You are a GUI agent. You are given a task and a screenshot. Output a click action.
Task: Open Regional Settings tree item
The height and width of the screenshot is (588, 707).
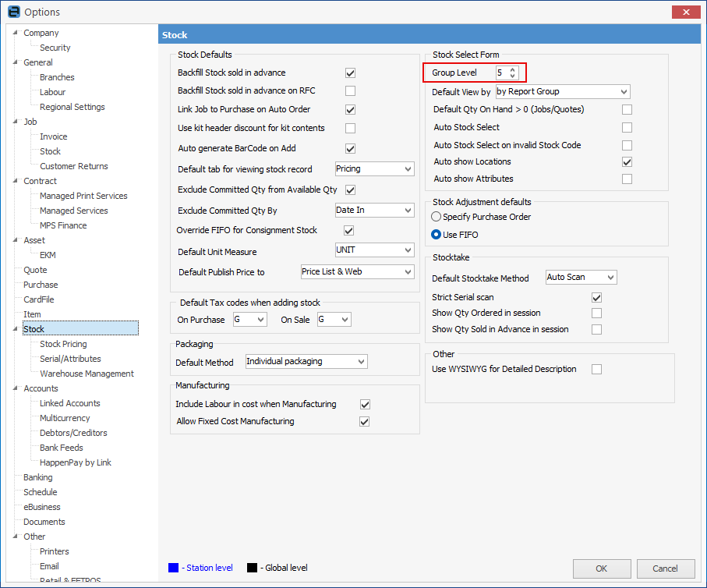[72, 107]
